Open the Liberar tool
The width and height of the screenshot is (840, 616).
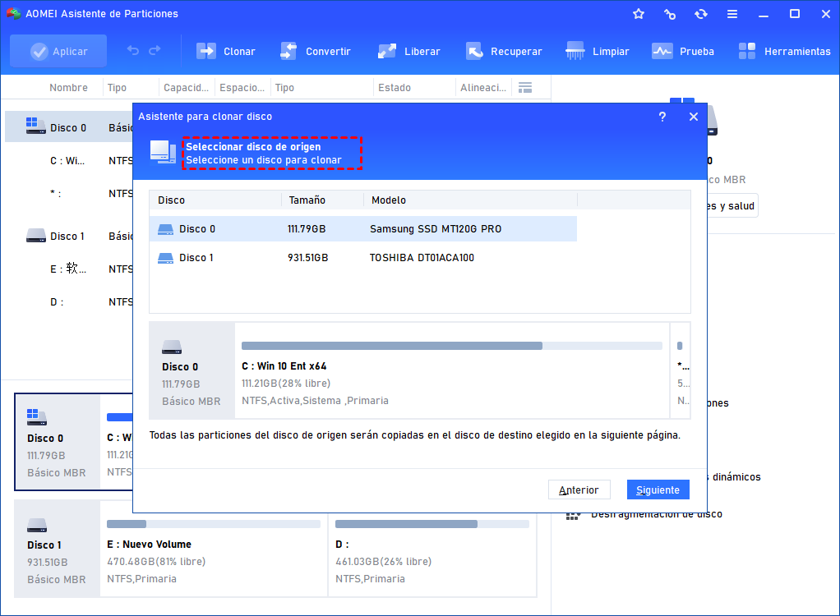[x=408, y=52]
